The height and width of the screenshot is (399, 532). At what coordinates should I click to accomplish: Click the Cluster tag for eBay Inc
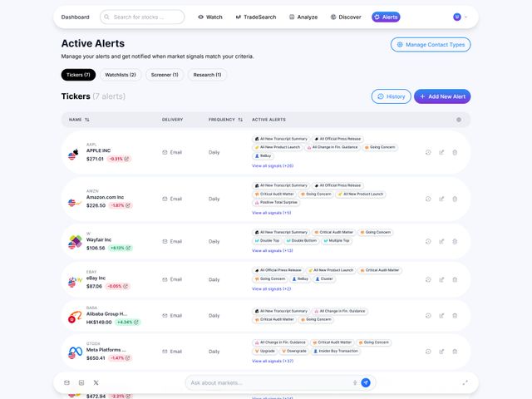coord(324,279)
